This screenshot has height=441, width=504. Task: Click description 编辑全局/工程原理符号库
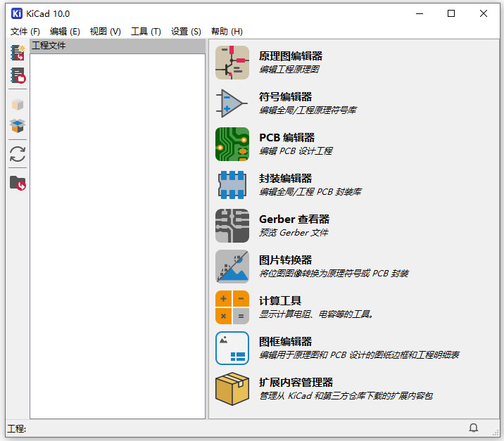308,110
